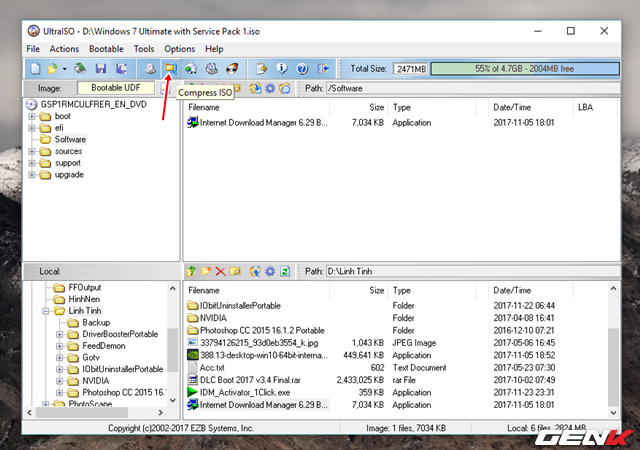The width and height of the screenshot is (640, 450).
Task: Click the red X Delete icon in Local toolbar
Action: pyautogui.click(x=220, y=271)
